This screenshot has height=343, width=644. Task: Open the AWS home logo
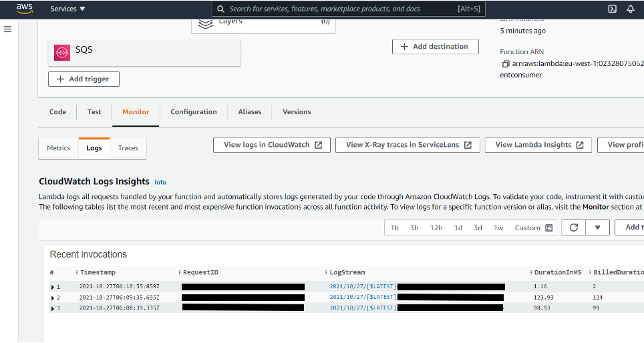[x=24, y=9]
